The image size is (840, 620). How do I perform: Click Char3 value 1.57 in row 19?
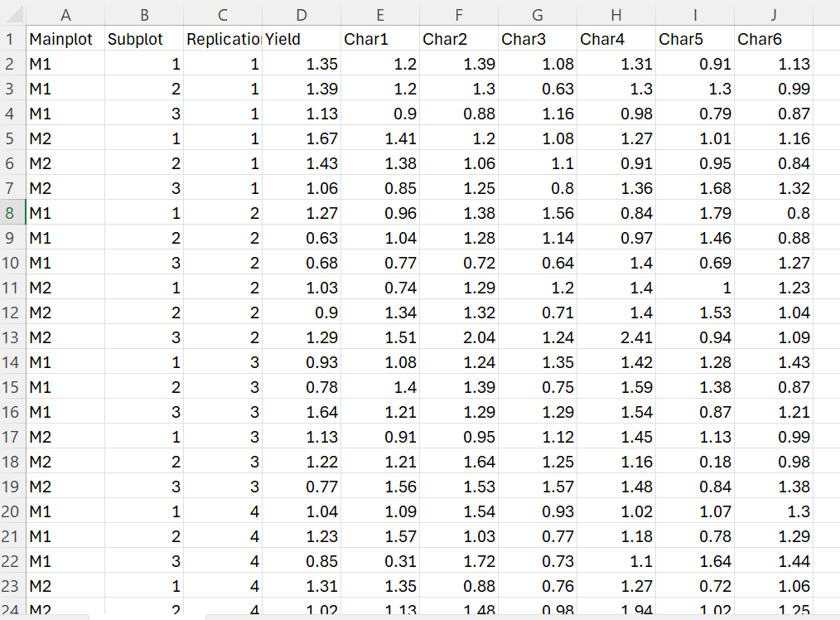click(538, 487)
